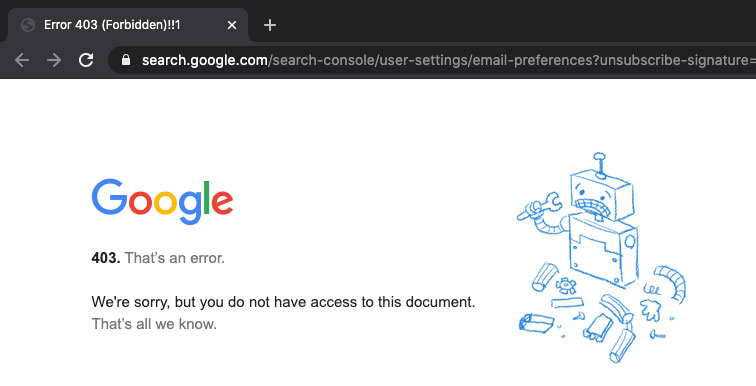Click the padlock site security icon

pyautogui.click(x=126, y=60)
